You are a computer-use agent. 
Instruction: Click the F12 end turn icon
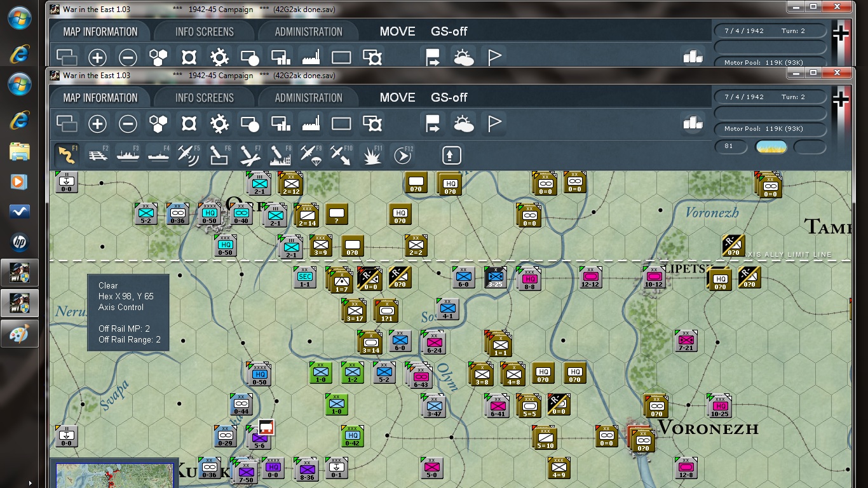click(402, 154)
